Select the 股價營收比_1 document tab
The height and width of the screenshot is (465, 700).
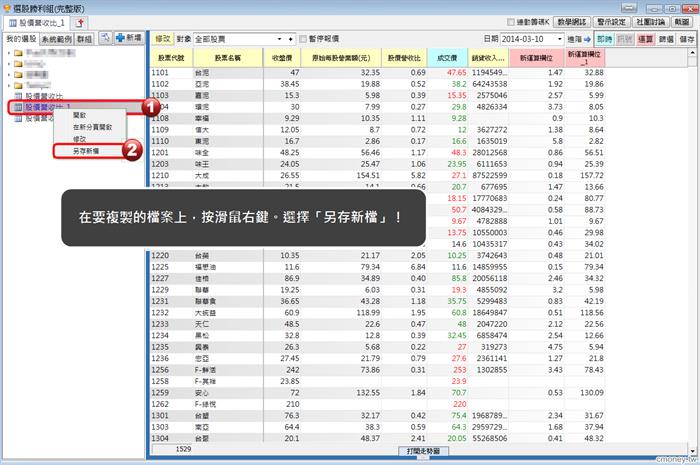37,23
